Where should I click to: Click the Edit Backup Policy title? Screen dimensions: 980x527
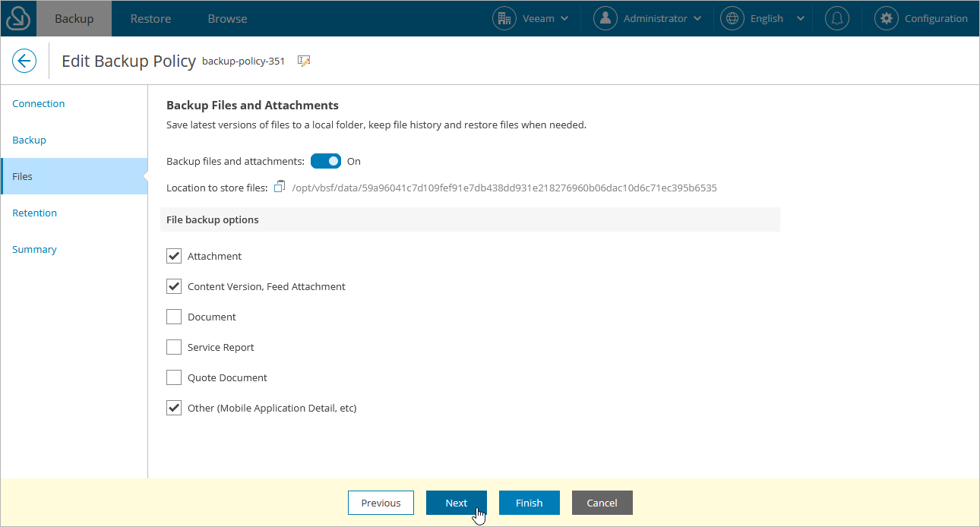click(x=129, y=62)
